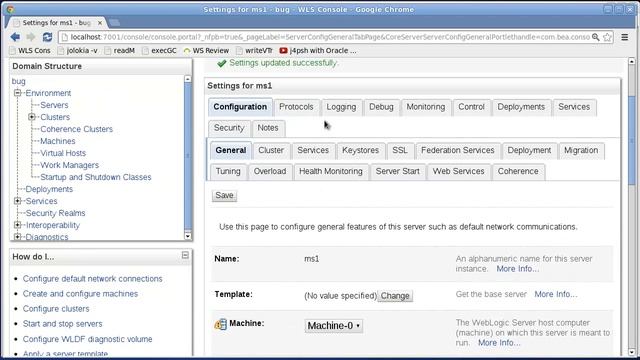Click the address bar URL field
The image size is (640, 360).
pos(330,37)
